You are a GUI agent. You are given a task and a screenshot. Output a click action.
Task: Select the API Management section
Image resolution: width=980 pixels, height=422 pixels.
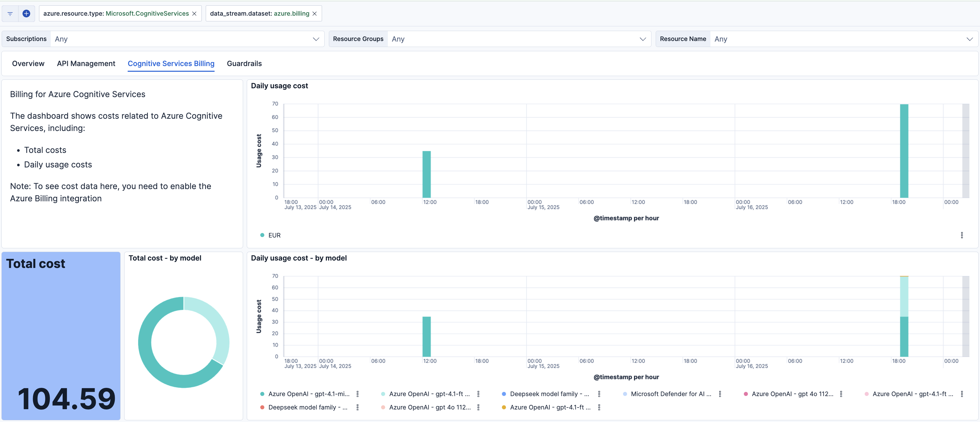tap(86, 63)
